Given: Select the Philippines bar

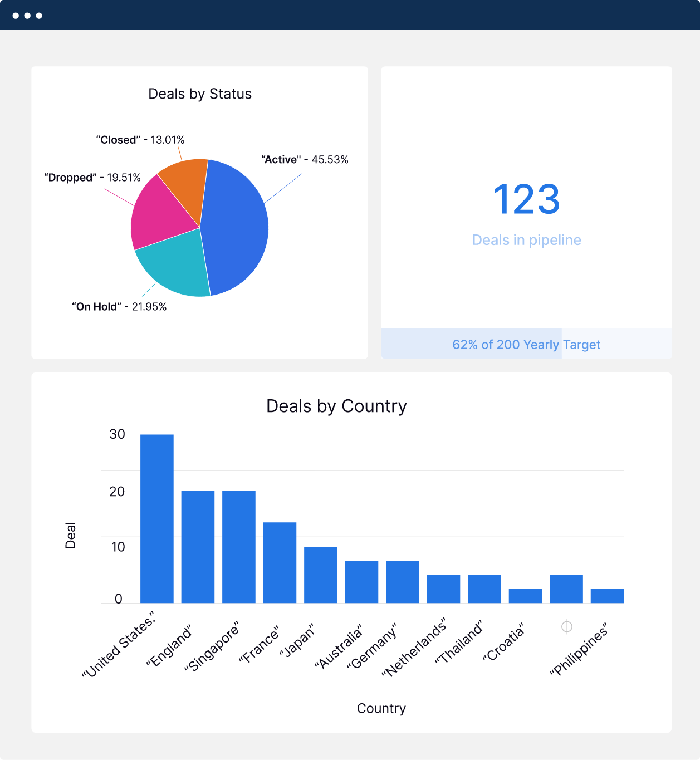Looking at the screenshot, I should (607, 596).
